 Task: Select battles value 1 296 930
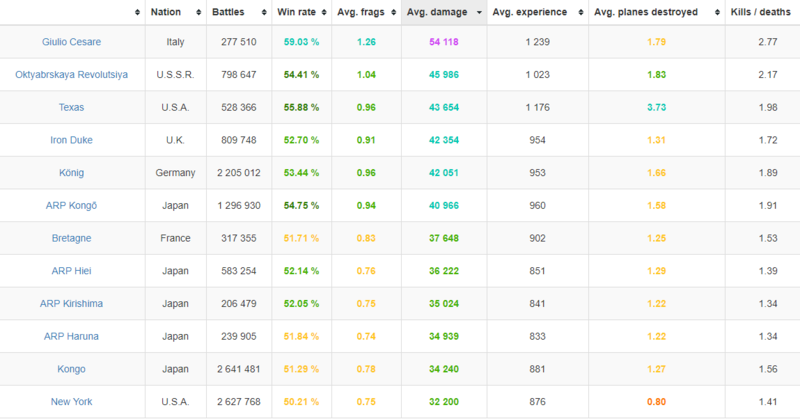(x=239, y=205)
